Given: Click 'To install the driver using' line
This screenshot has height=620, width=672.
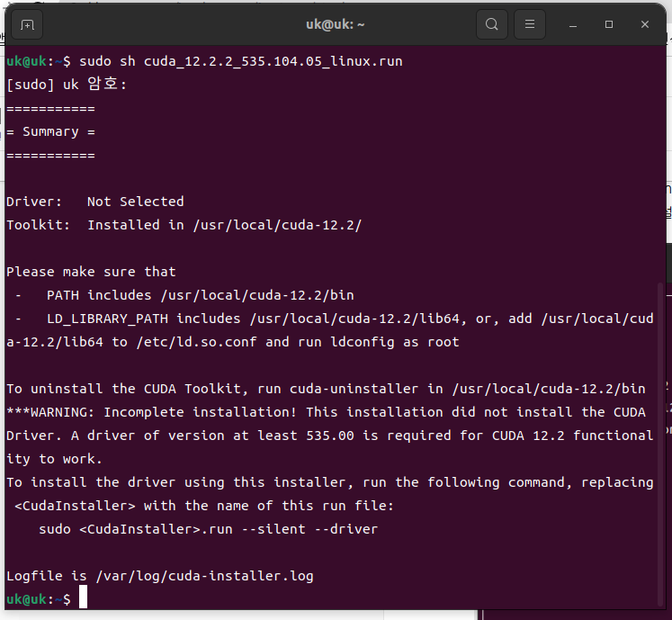Looking at the screenshot, I should pyautogui.click(x=330, y=482).
